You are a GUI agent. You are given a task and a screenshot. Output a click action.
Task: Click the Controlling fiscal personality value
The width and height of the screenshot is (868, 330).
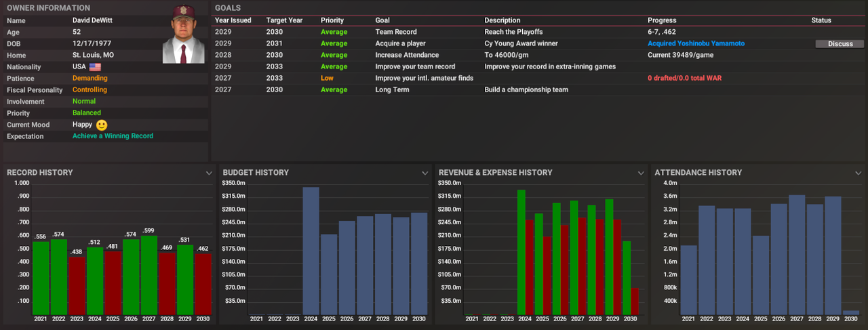[90, 89]
